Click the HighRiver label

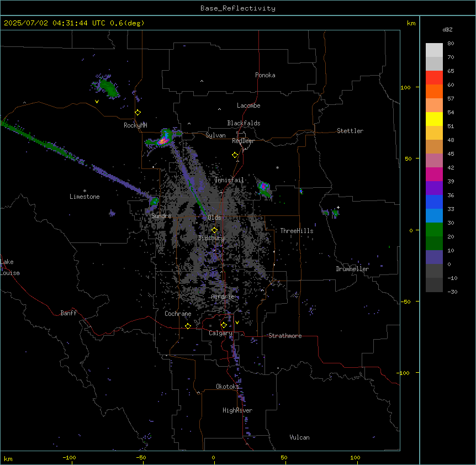coord(237,410)
